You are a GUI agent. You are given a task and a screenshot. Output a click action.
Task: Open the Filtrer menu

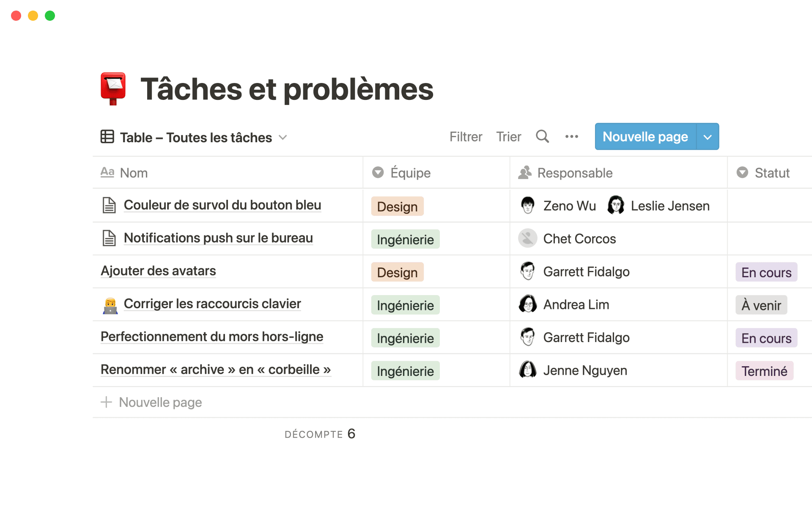coord(465,136)
